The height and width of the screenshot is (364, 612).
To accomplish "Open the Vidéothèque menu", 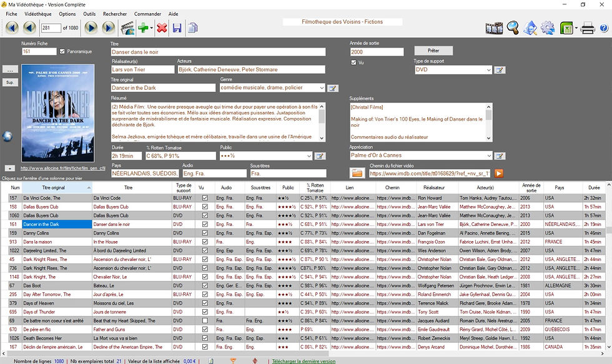I will pos(38,14).
